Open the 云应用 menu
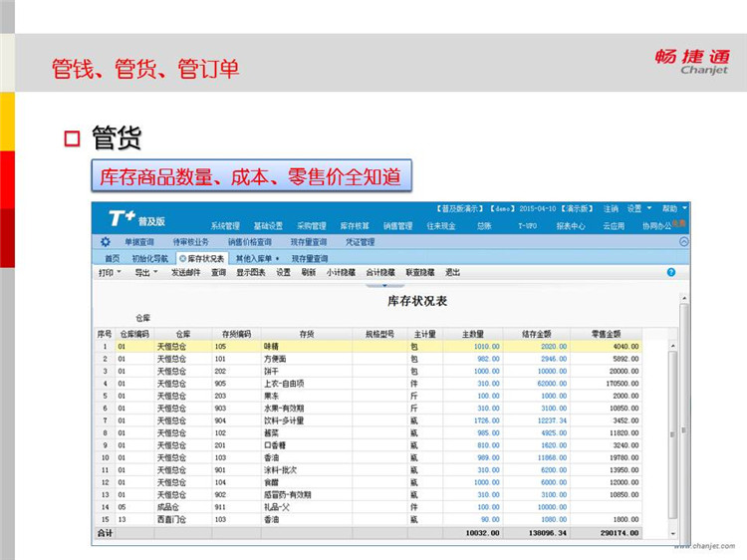 (614, 226)
